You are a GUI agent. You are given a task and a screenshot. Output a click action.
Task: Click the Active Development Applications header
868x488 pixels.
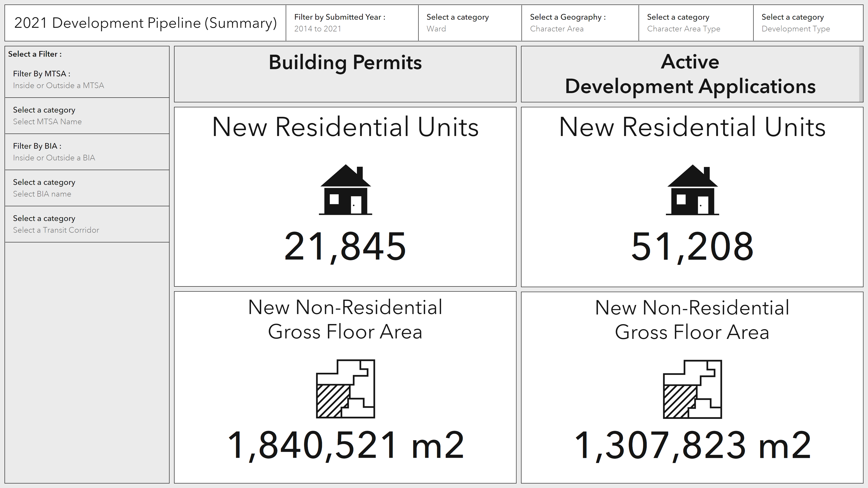pyautogui.click(x=690, y=74)
